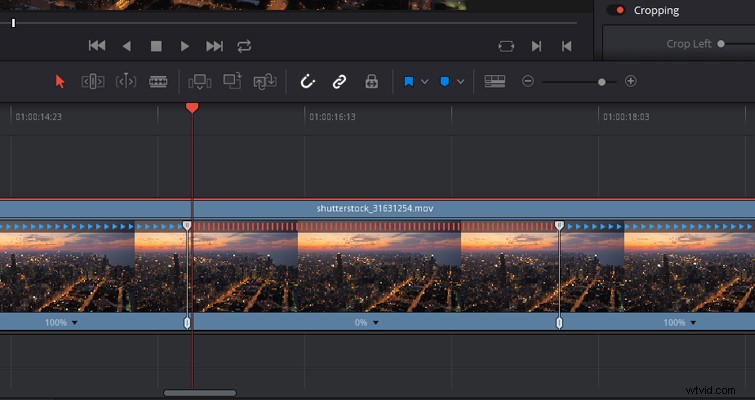Screen dimensions: 755x400
Task: Go to next clip edit
Action: pos(536,46)
